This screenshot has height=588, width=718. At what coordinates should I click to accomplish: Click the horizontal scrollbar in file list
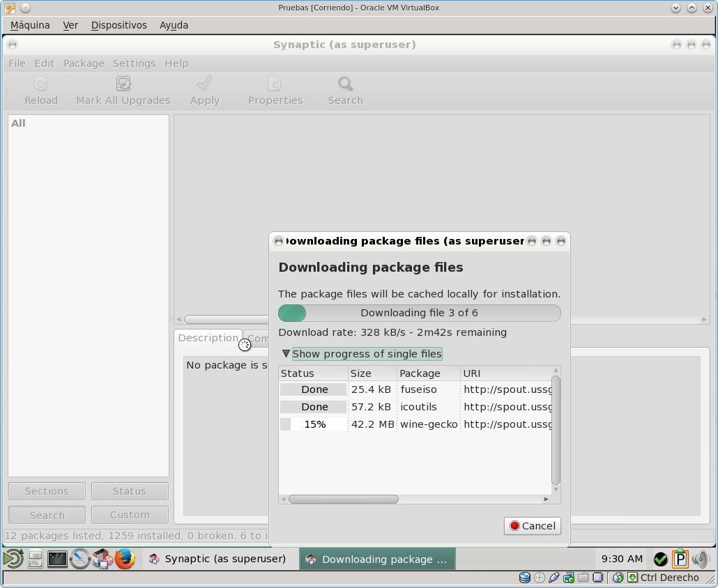[343, 499]
